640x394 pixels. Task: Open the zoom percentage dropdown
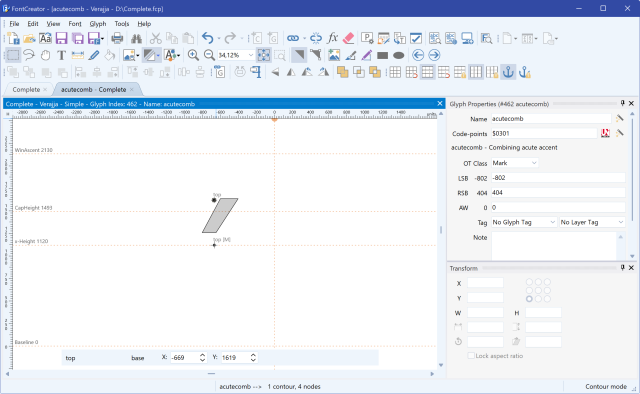point(251,55)
